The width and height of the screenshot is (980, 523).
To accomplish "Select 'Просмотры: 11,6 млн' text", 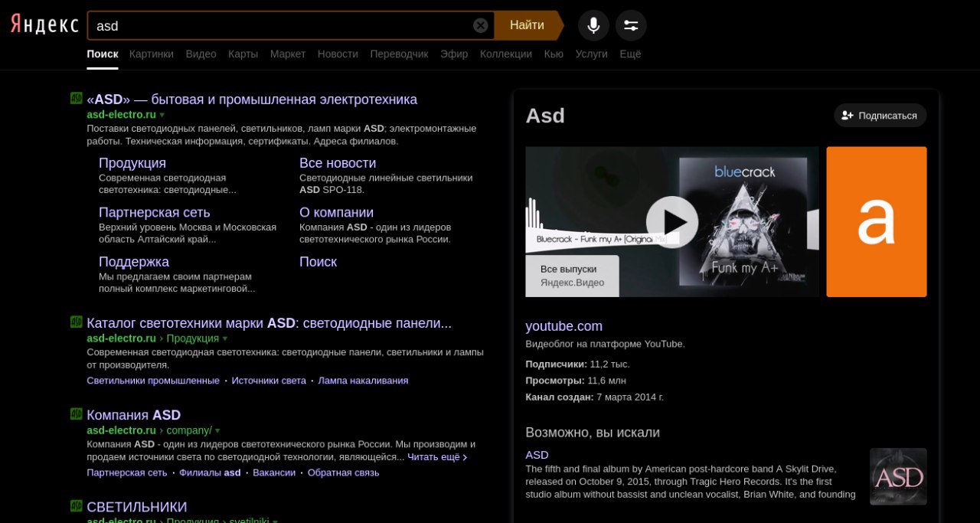I will click(x=576, y=381).
